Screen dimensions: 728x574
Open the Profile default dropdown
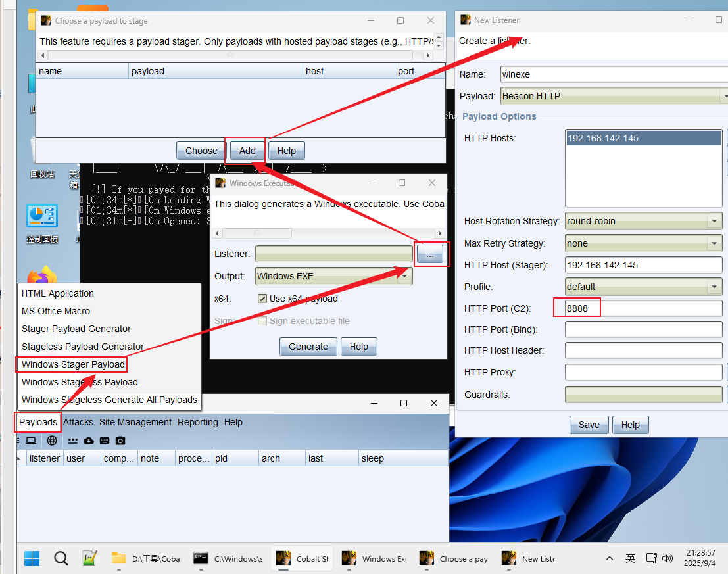point(714,287)
